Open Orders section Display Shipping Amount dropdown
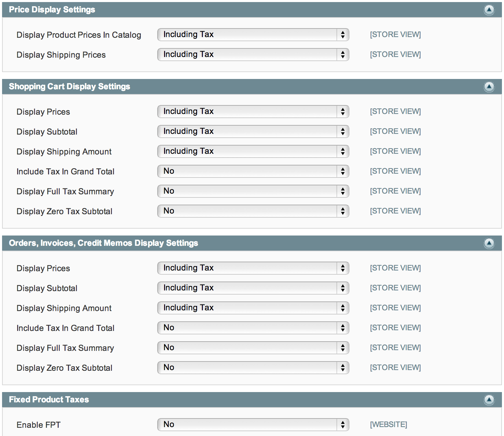The height and width of the screenshot is (436, 504). (253, 308)
